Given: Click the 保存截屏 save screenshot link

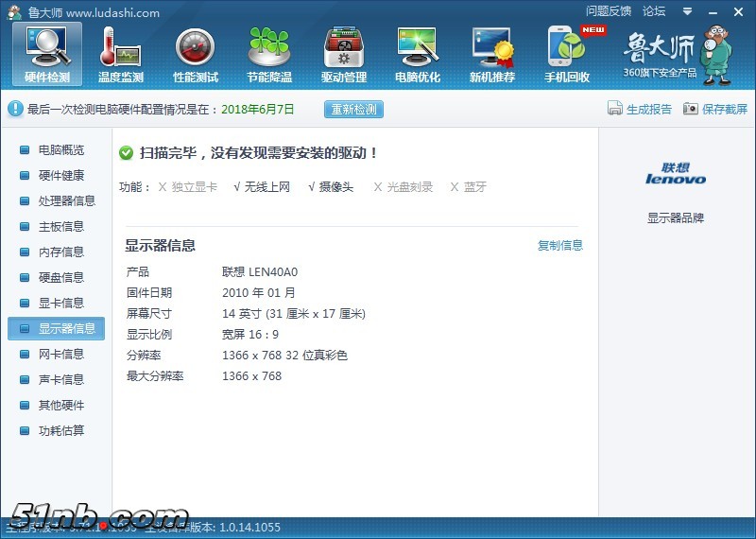Looking at the screenshot, I should coord(715,109).
